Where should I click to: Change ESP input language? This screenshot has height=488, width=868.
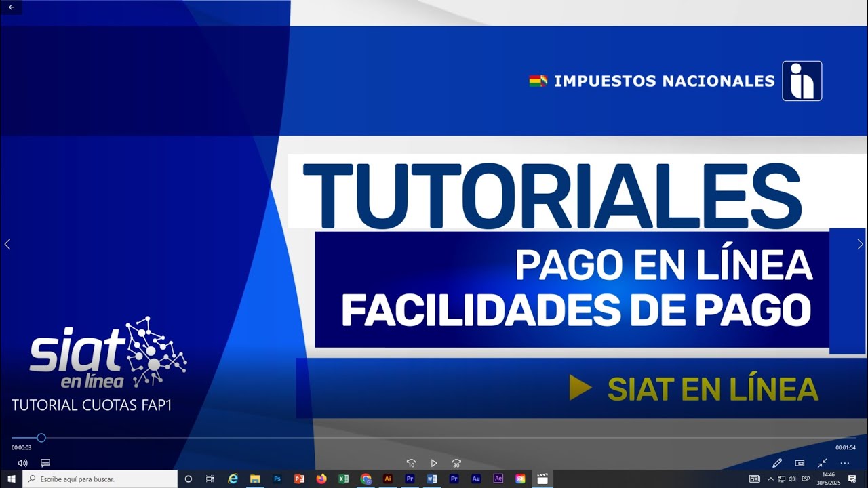806,479
